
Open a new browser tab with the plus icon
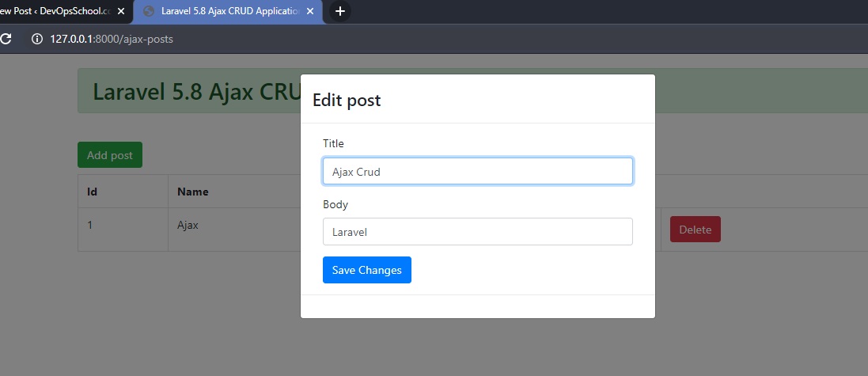[339, 11]
